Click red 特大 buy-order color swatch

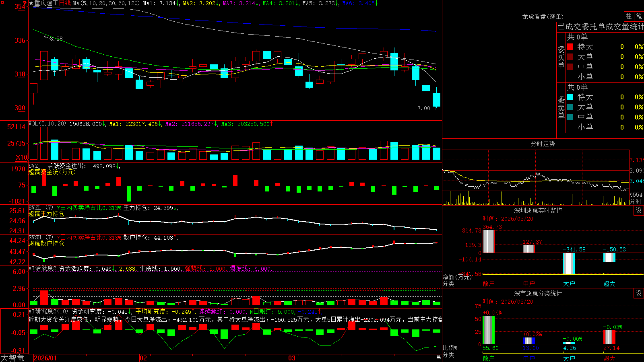pos(570,47)
